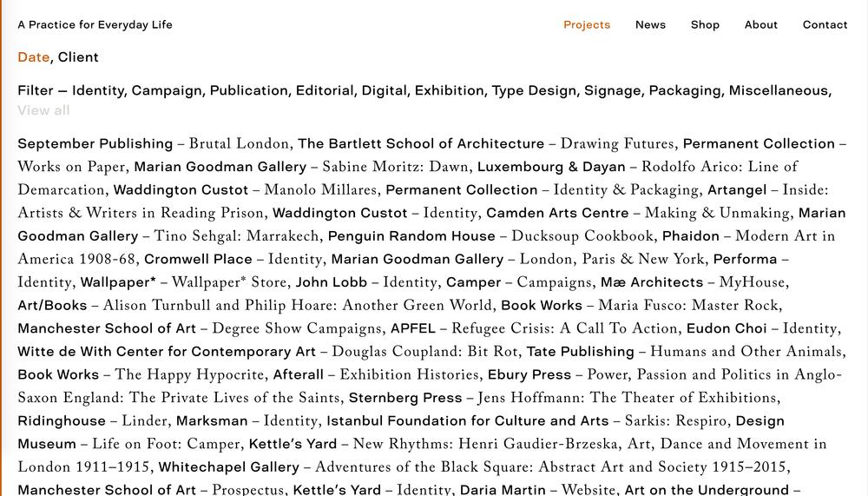Filter projects by Campaign
The height and width of the screenshot is (496, 868).
pos(166,90)
